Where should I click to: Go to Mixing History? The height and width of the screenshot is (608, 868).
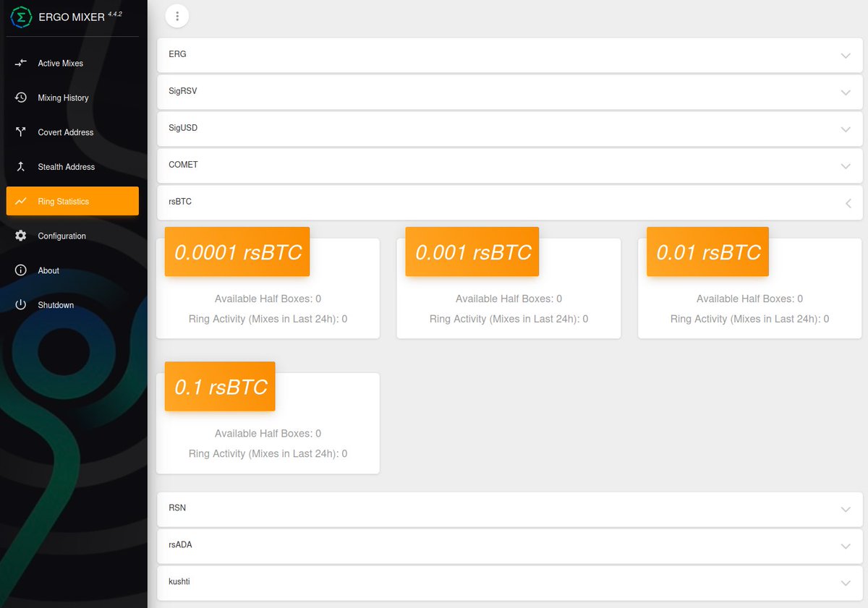tap(72, 98)
